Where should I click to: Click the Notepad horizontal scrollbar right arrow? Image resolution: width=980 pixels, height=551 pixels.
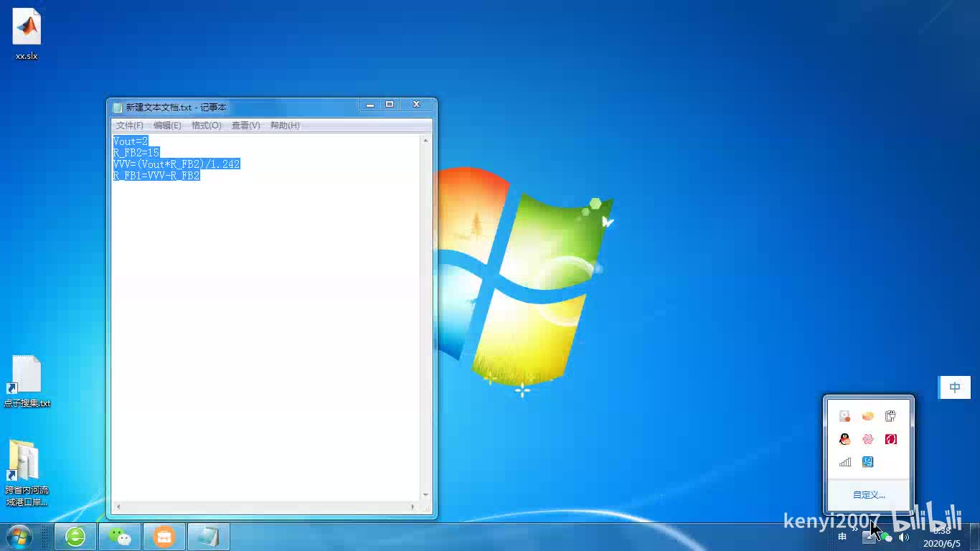(413, 507)
